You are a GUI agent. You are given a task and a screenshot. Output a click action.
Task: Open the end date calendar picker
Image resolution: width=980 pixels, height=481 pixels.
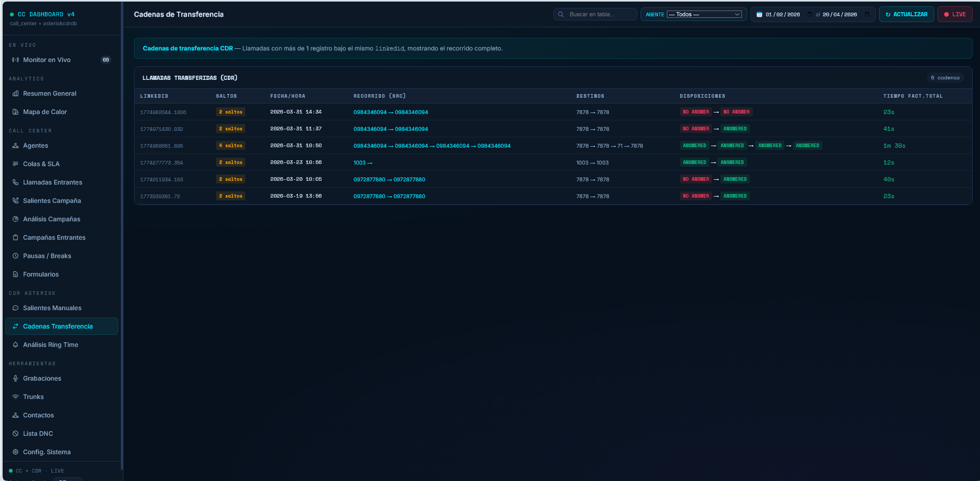coord(867,14)
